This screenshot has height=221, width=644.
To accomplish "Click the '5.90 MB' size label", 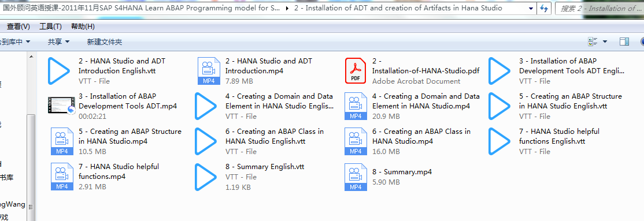I will coord(386,182).
